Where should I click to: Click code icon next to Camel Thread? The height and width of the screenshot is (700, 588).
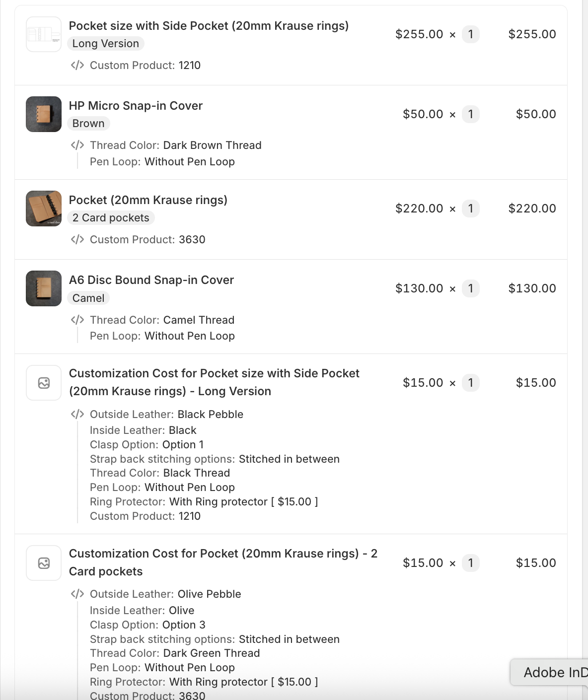coord(77,320)
